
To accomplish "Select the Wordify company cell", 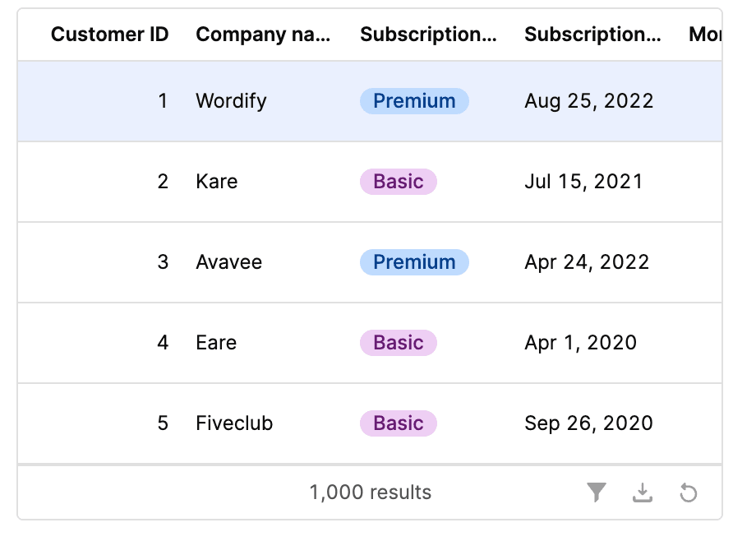I will (231, 101).
